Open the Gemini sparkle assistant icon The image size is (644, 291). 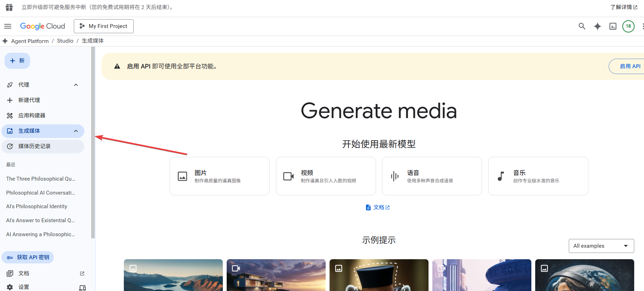coord(597,26)
